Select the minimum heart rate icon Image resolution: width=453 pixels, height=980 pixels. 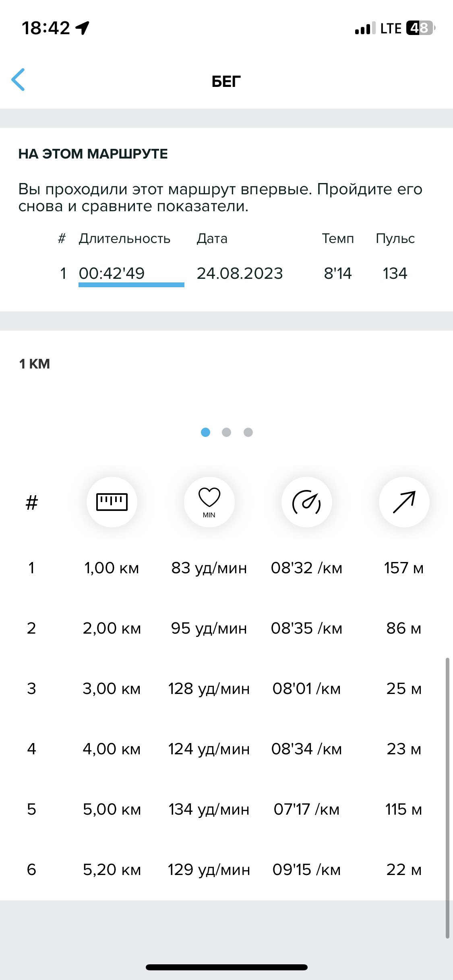click(x=209, y=502)
